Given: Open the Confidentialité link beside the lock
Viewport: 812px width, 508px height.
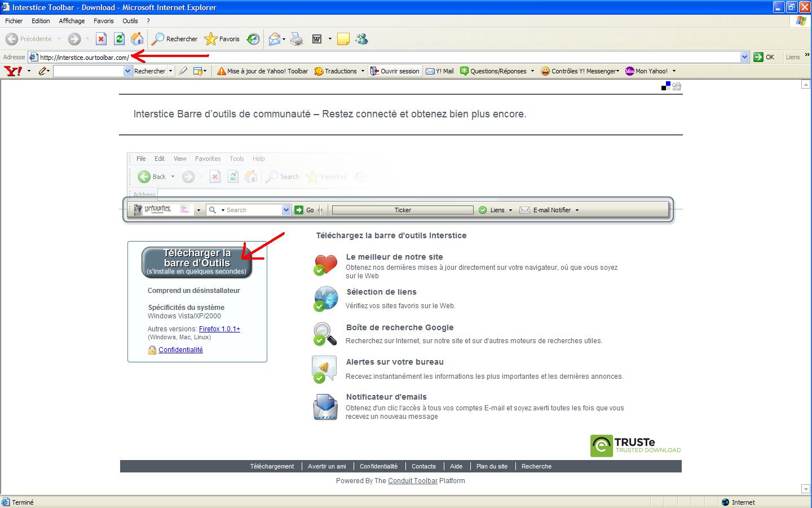Looking at the screenshot, I should [x=180, y=349].
